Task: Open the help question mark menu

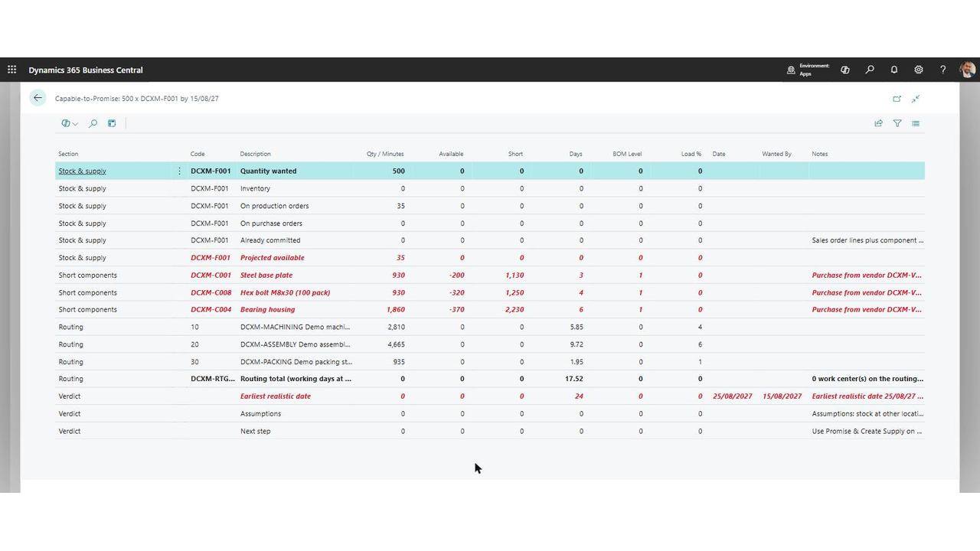Action: point(943,70)
